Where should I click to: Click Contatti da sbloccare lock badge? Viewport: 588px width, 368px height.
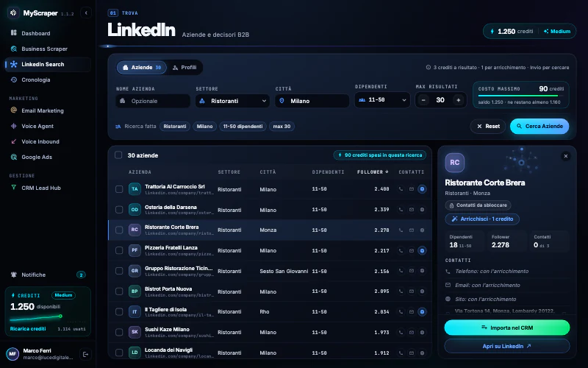pos(478,205)
